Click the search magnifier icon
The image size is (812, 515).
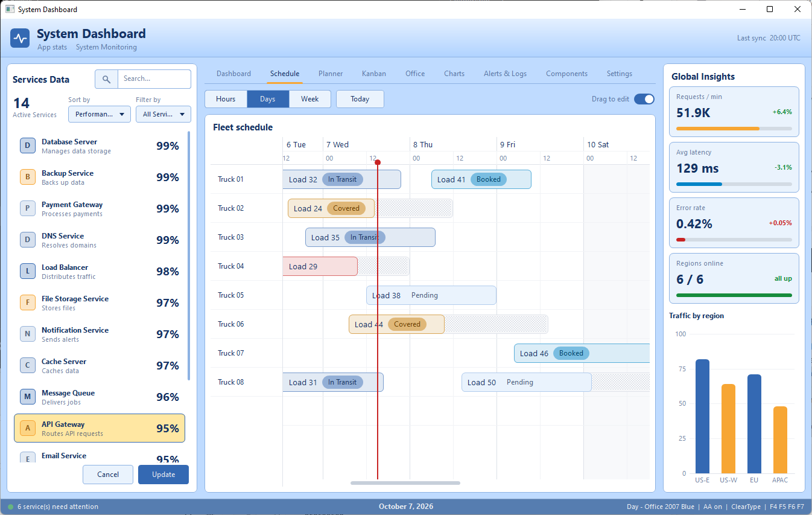pyautogui.click(x=106, y=79)
